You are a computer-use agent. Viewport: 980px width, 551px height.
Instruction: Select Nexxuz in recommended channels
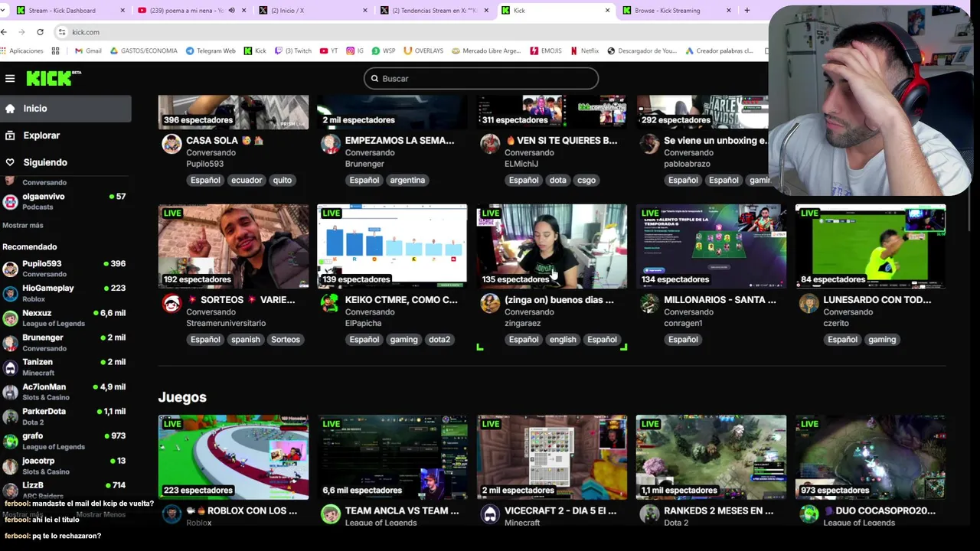pos(66,318)
